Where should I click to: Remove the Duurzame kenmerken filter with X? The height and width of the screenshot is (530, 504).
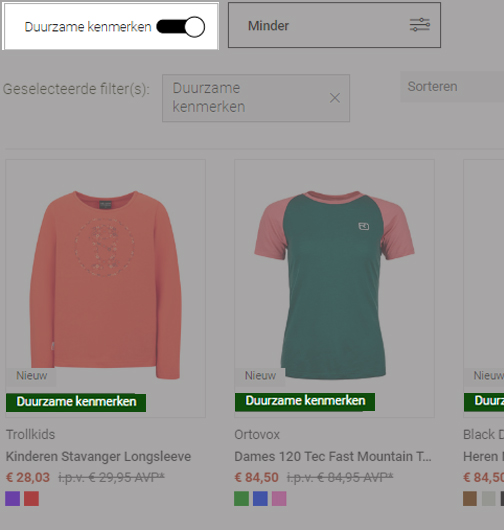pyautogui.click(x=335, y=98)
